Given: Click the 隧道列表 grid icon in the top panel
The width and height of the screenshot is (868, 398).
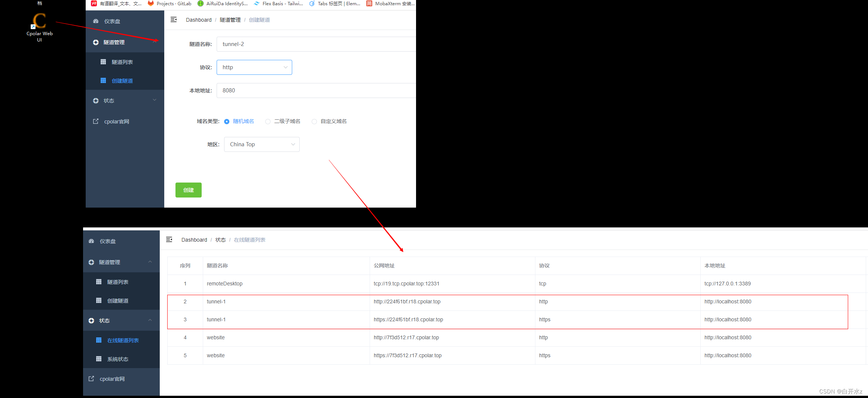Looking at the screenshot, I should (x=103, y=62).
